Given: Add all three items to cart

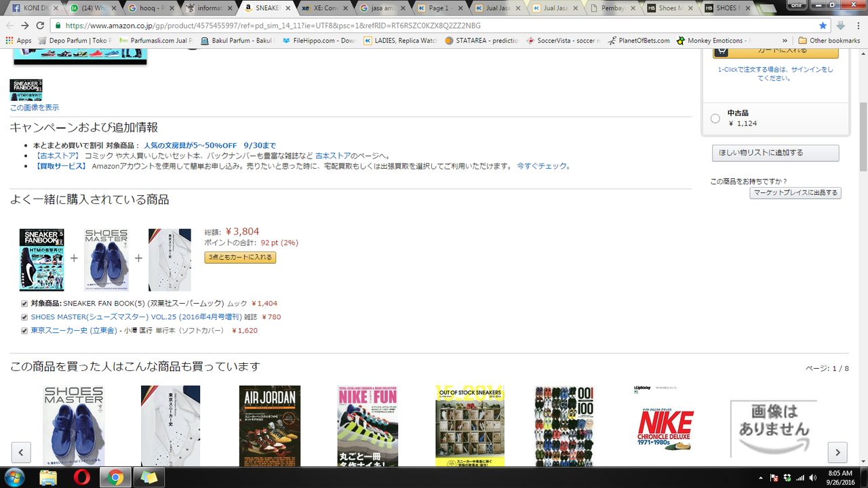Looking at the screenshot, I should point(240,258).
